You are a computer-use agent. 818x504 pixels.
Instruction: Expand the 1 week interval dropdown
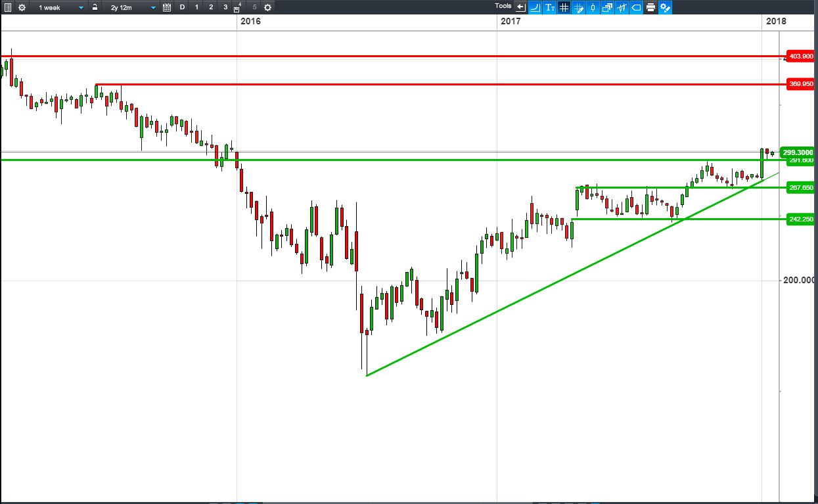click(60, 7)
